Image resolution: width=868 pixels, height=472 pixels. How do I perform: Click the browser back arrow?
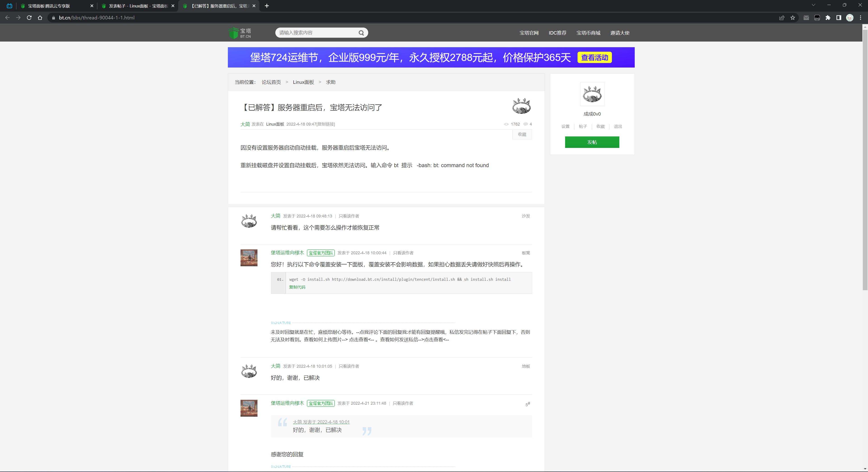click(x=7, y=18)
